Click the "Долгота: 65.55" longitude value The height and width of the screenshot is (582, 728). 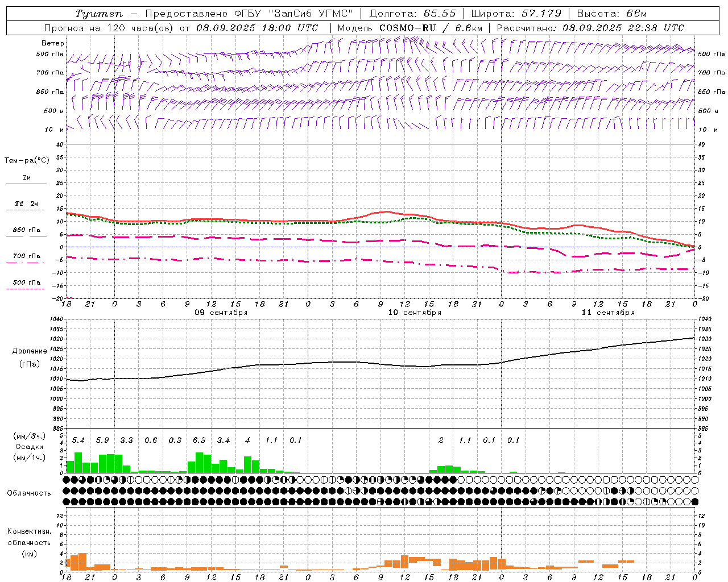pyautogui.click(x=413, y=14)
